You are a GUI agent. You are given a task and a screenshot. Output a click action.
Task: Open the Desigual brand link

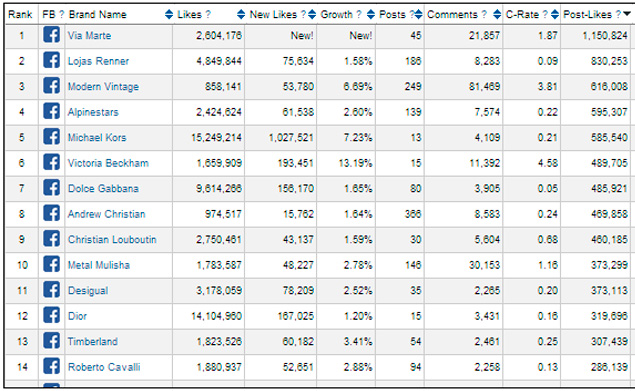(x=88, y=291)
